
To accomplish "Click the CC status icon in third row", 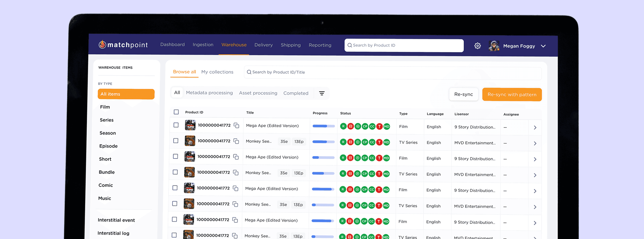I will pos(372,158).
